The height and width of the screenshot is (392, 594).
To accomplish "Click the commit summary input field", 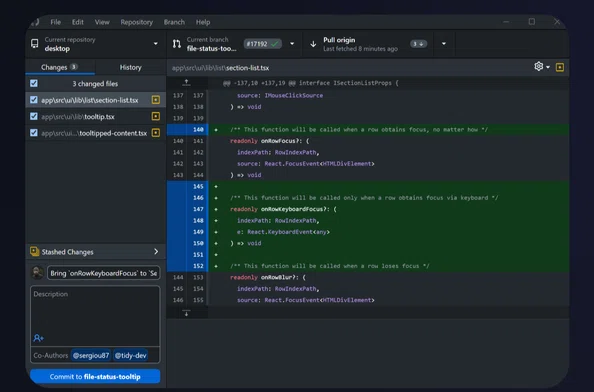I will tap(103, 273).
